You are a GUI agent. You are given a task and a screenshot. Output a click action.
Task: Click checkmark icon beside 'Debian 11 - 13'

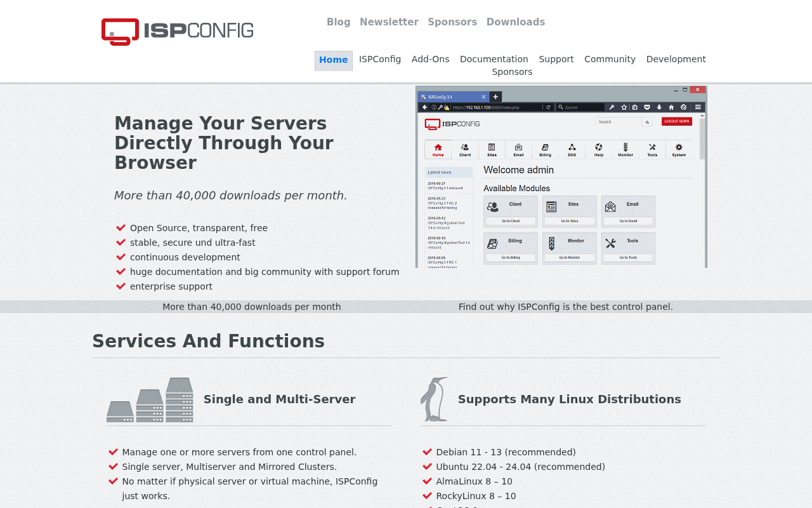[428, 452]
